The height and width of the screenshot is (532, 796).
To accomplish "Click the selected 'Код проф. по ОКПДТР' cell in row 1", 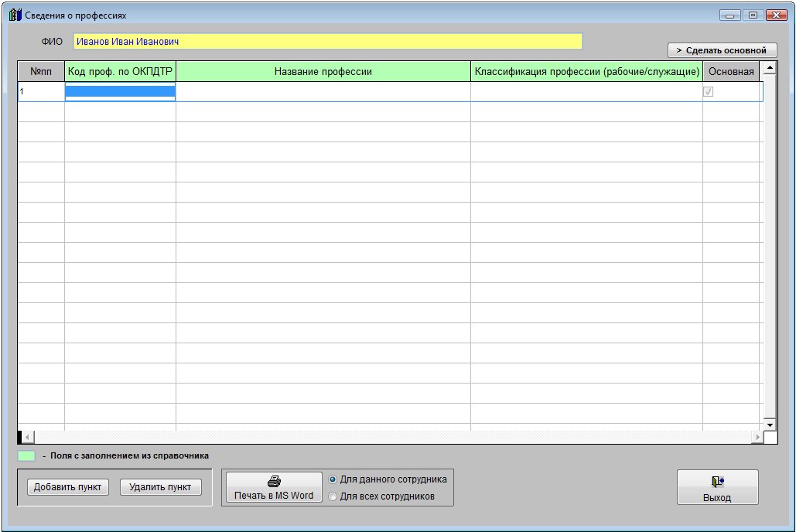I will 121,91.
